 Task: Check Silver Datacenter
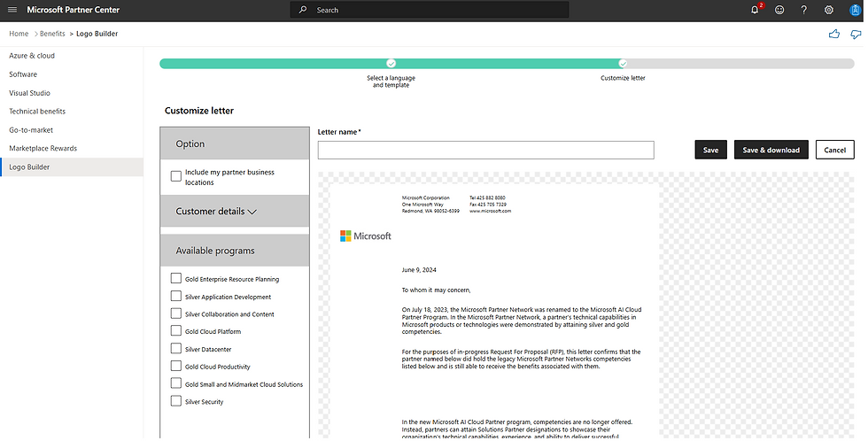(x=176, y=349)
